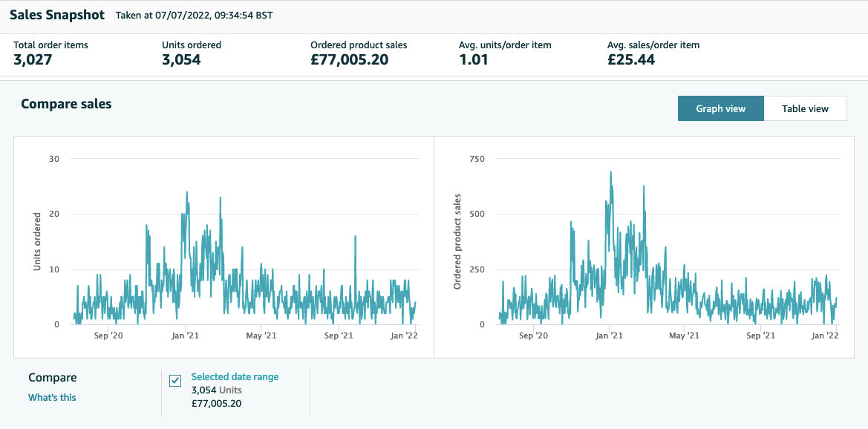The height and width of the screenshot is (429, 868).
Task: Switch to Table view
Action: [x=805, y=108]
